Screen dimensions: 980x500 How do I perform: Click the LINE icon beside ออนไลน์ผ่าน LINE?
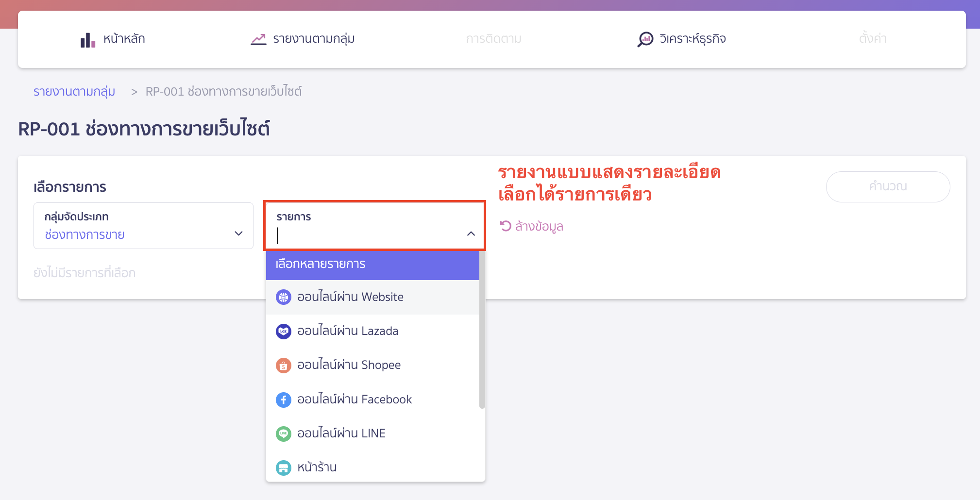pos(283,433)
